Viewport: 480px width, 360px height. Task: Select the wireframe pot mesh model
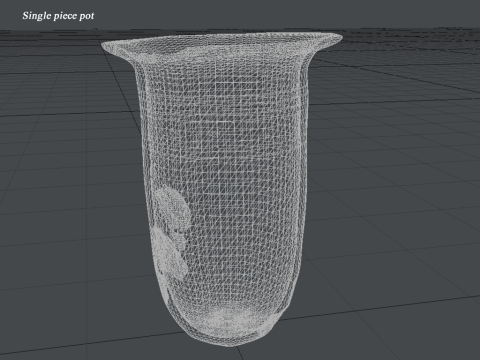tap(222, 189)
